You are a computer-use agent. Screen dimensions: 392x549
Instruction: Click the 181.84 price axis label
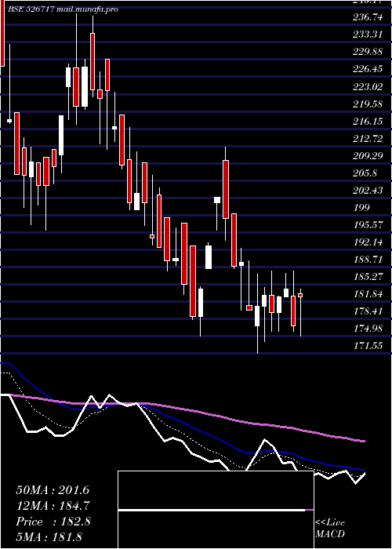[368, 294]
